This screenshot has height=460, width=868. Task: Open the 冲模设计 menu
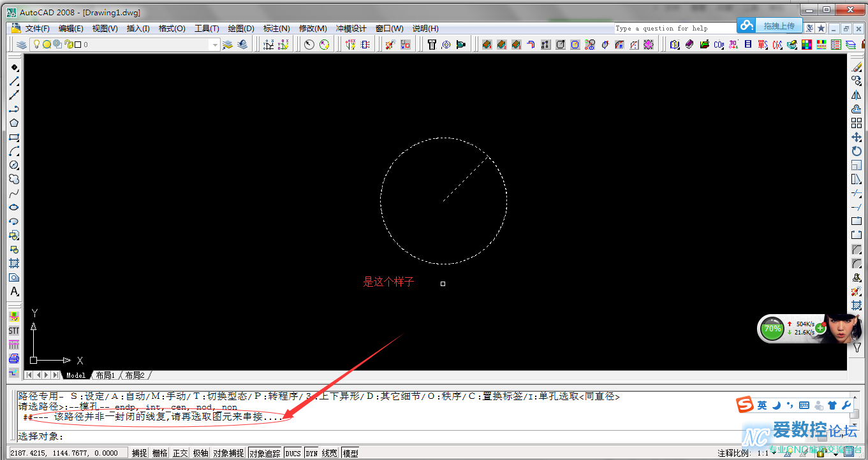(351, 28)
